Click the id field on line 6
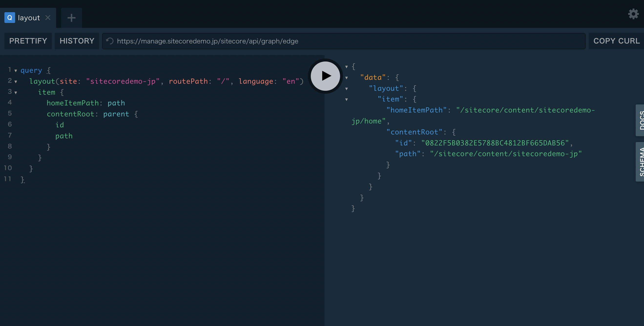Viewport: 644px width, 326px height. click(x=60, y=125)
